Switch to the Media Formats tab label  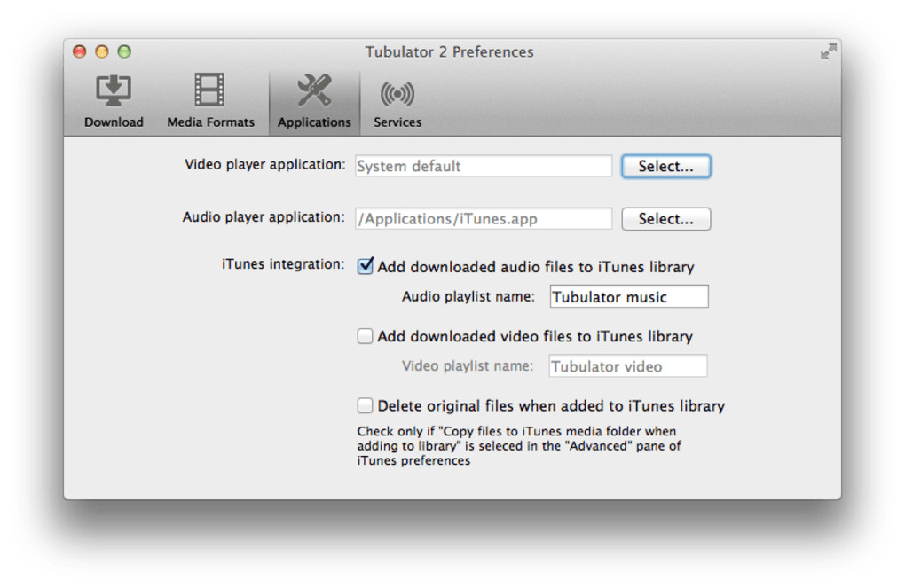(210, 122)
